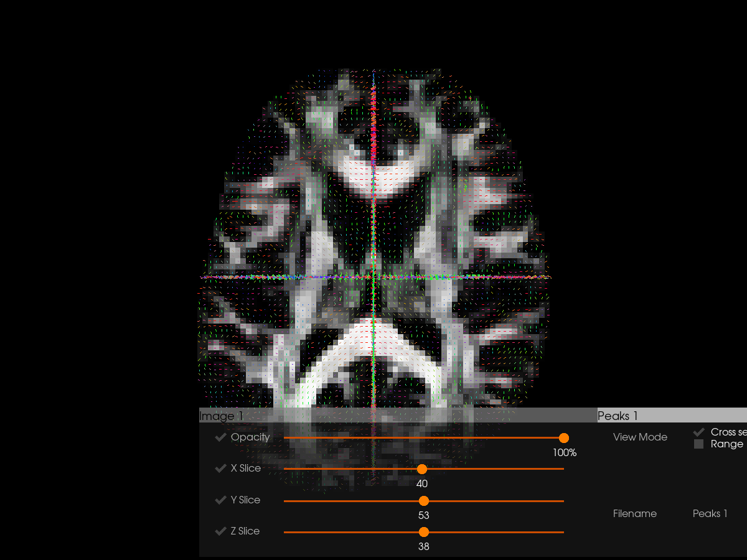The height and width of the screenshot is (560, 747).
Task: Toggle the Opacity checkmark
Action: coord(220,437)
